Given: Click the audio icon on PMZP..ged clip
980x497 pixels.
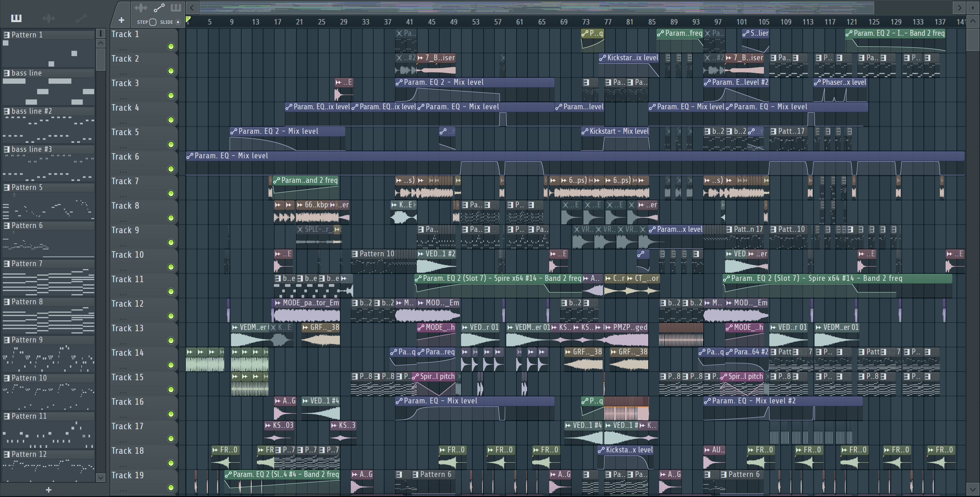Looking at the screenshot, I should point(608,327).
